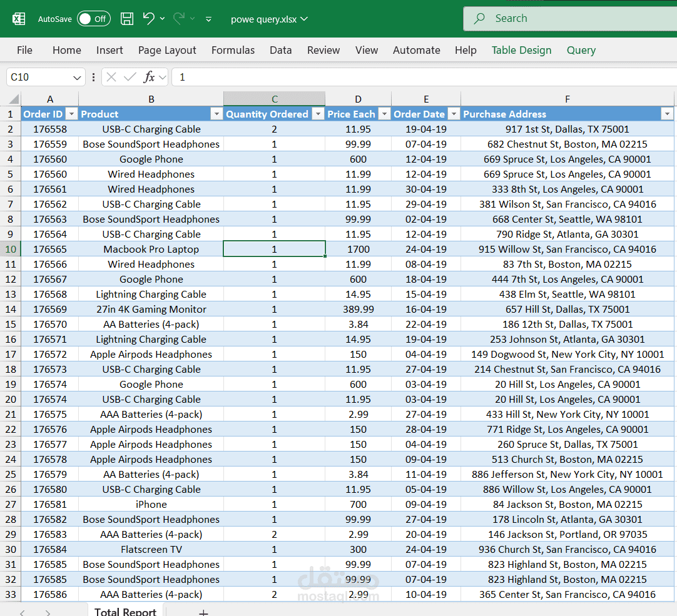Screen dimensions: 677x616
Task: Switch to the View ribbon tab
Action: (367, 50)
